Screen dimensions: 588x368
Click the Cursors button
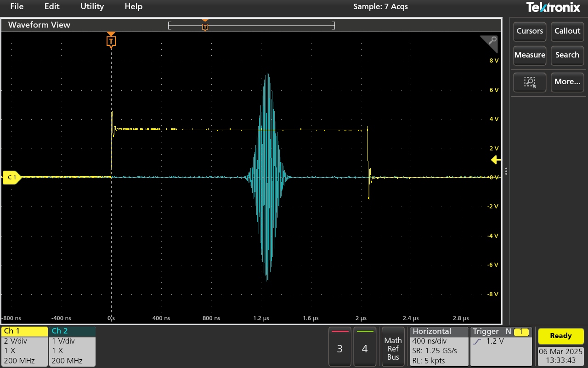tap(530, 31)
